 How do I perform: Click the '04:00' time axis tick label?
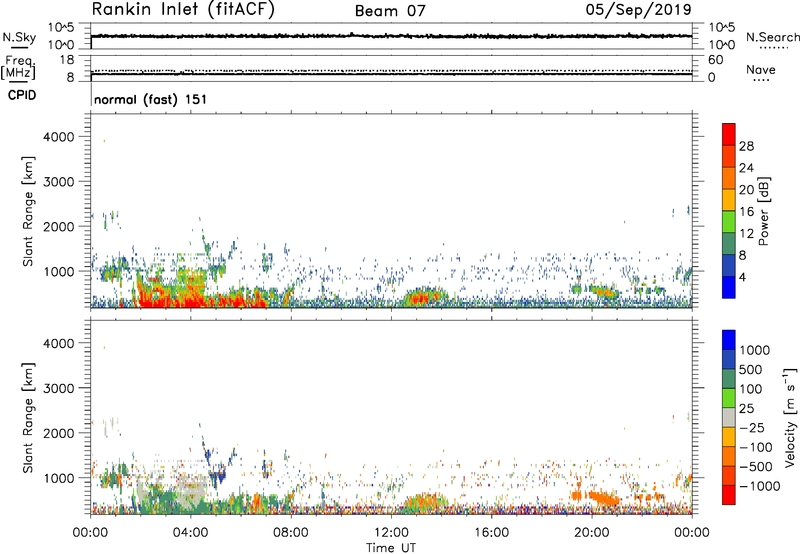tap(191, 533)
